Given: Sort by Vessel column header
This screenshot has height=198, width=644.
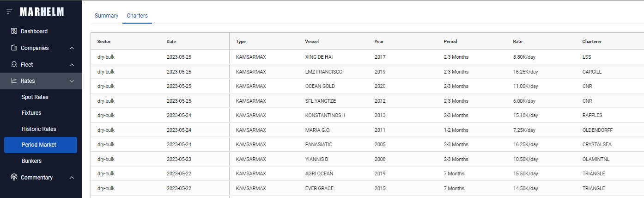Looking at the screenshot, I should pyautogui.click(x=312, y=42).
